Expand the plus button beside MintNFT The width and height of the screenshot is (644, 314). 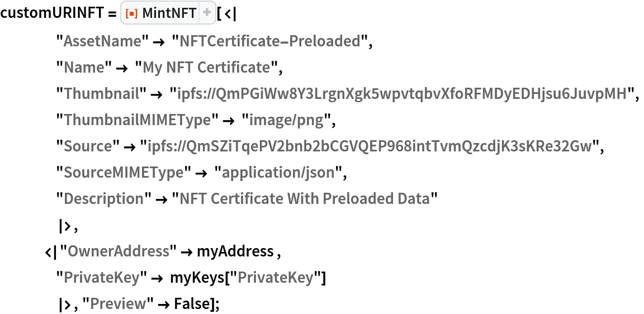(x=207, y=13)
